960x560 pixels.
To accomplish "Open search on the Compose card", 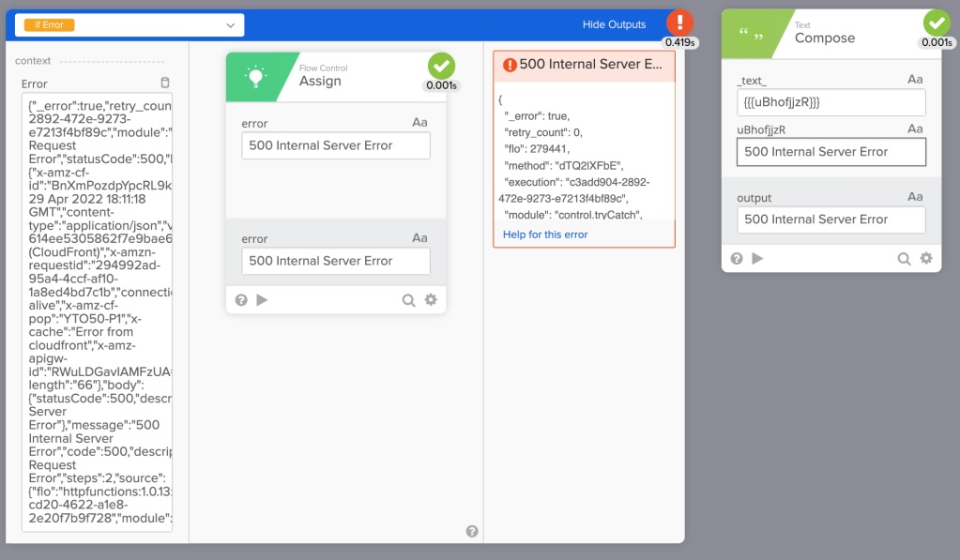I will (905, 258).
